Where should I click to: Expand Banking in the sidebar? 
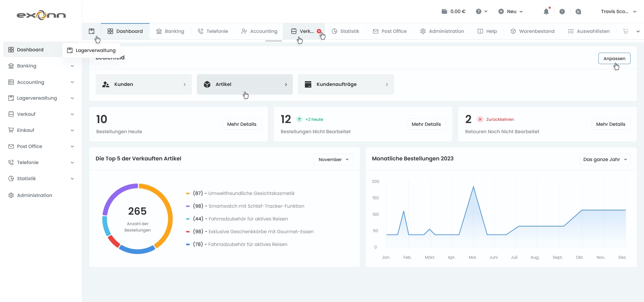[x=72, y=66]
